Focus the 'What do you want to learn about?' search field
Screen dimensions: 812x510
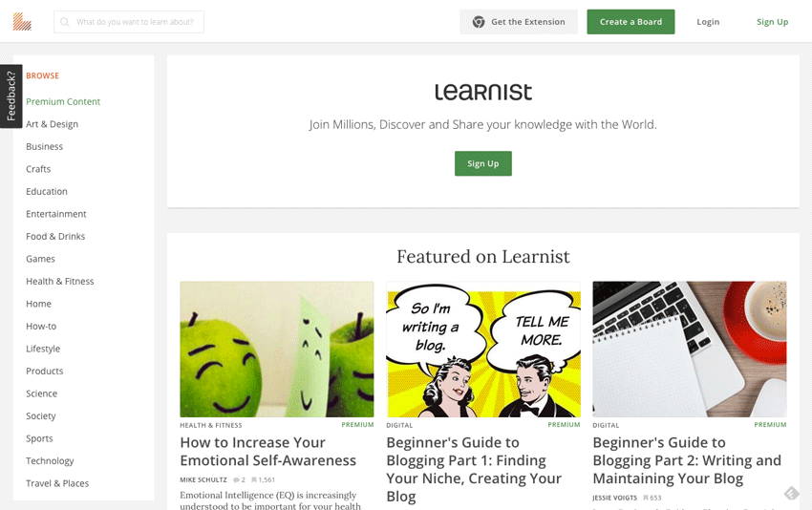pyautogui.click(x=129, y=22)
